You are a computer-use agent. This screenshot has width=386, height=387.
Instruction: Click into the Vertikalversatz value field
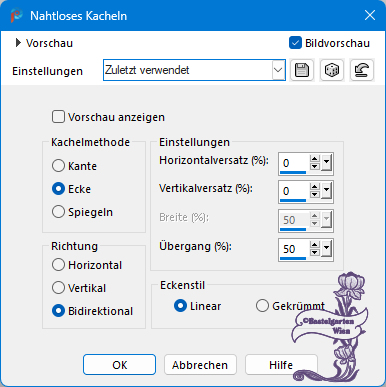294,191
